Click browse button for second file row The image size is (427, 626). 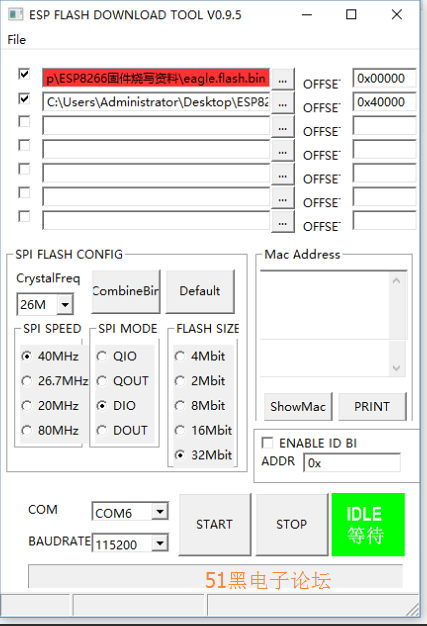point(283,103)
